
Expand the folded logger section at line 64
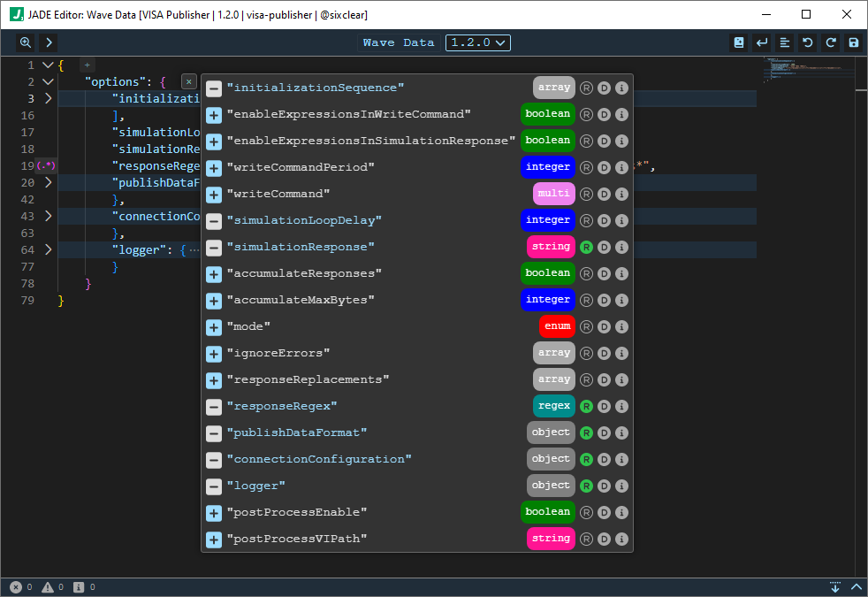coord(48,250)
